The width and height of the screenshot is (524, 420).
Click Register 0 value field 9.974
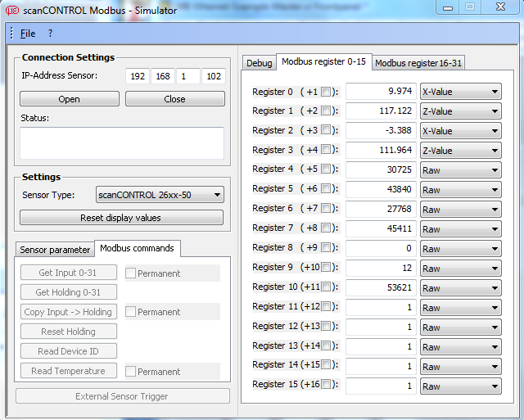pos(381,92)
